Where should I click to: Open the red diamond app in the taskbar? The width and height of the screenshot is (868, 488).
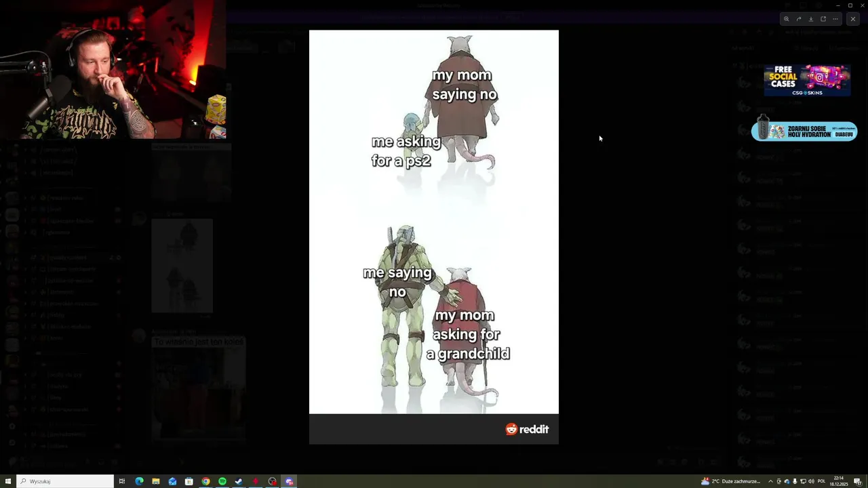coord(256,481)
